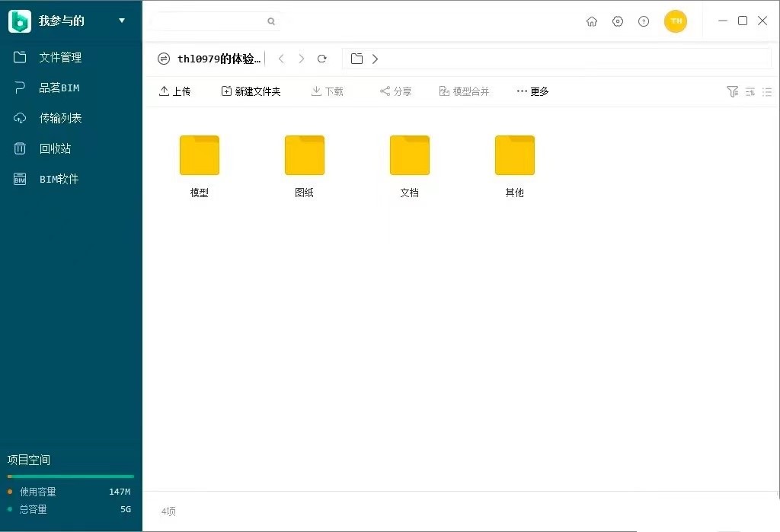The height and width of the screenshot is (532, 780).
Task: Open the 更多 options menu
Action: pos(531,91)
